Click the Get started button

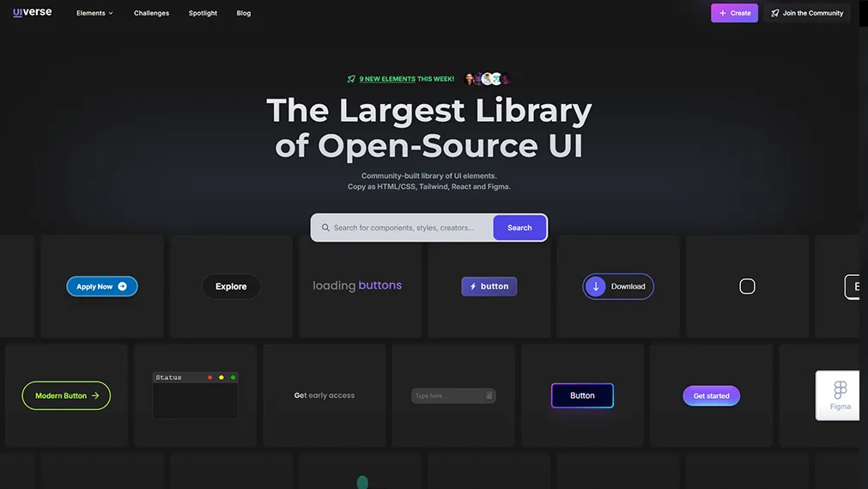[712, 396]
